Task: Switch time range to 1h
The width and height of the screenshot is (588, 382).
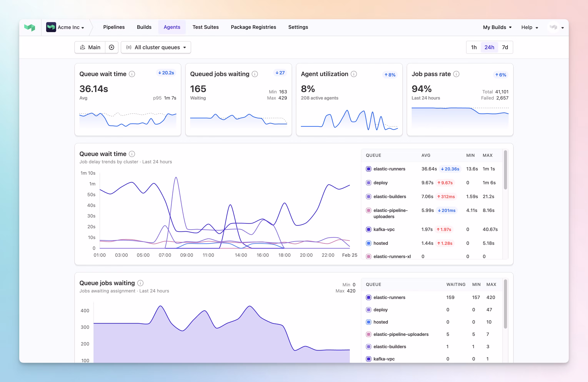Action: point(474,47)
